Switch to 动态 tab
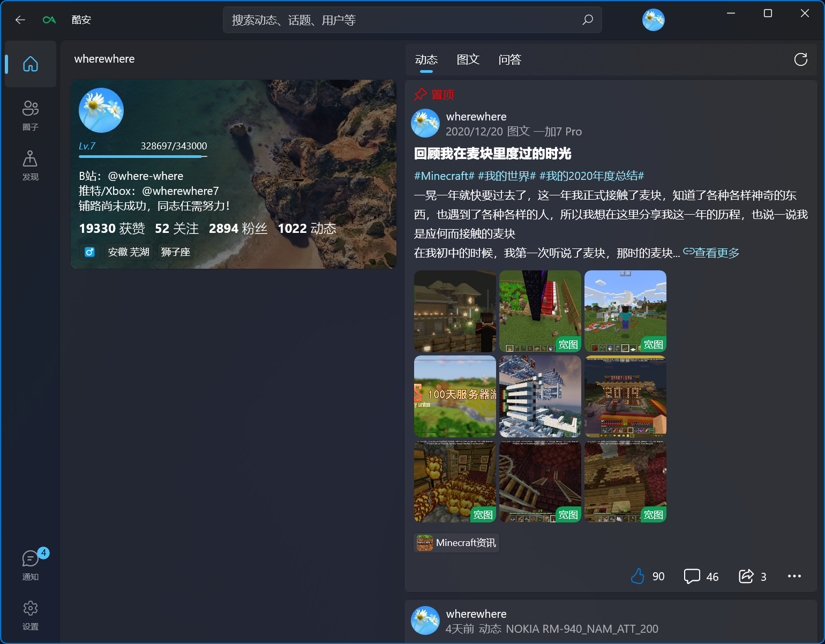825x644 pixels. (426, 59)
